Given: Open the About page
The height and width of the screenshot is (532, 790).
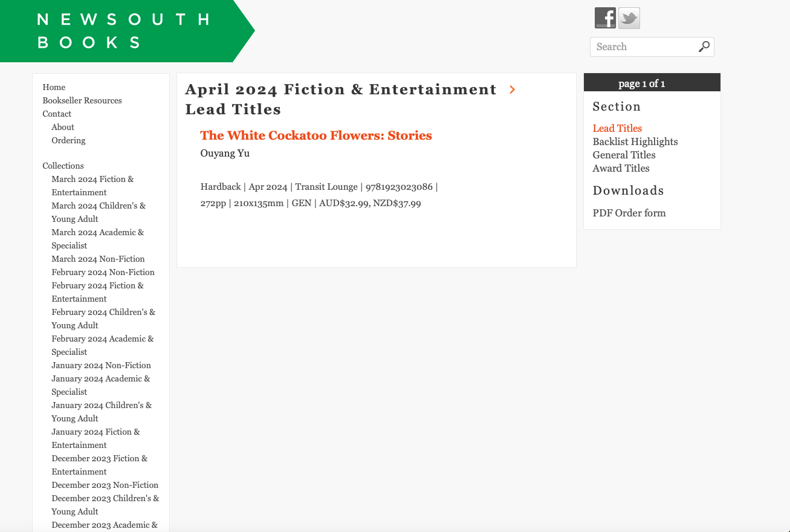Looking at the screenshot, I should (63, 127).
